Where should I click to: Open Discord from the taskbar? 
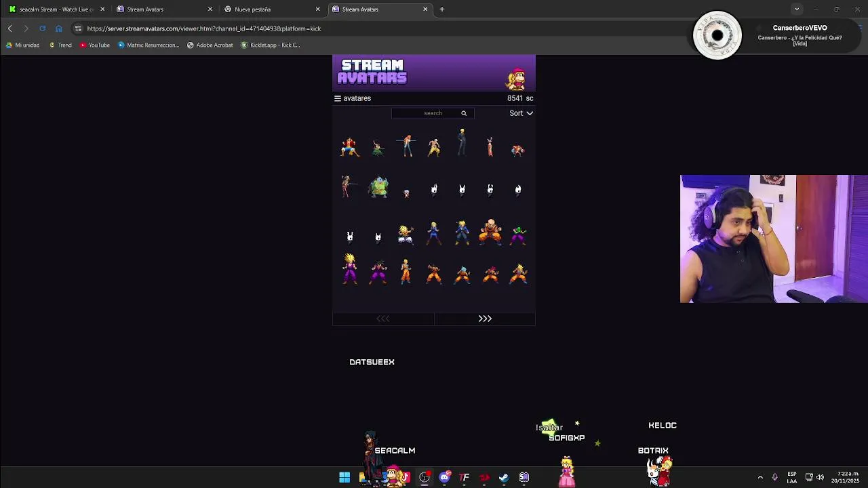click(x=444, y=477)
